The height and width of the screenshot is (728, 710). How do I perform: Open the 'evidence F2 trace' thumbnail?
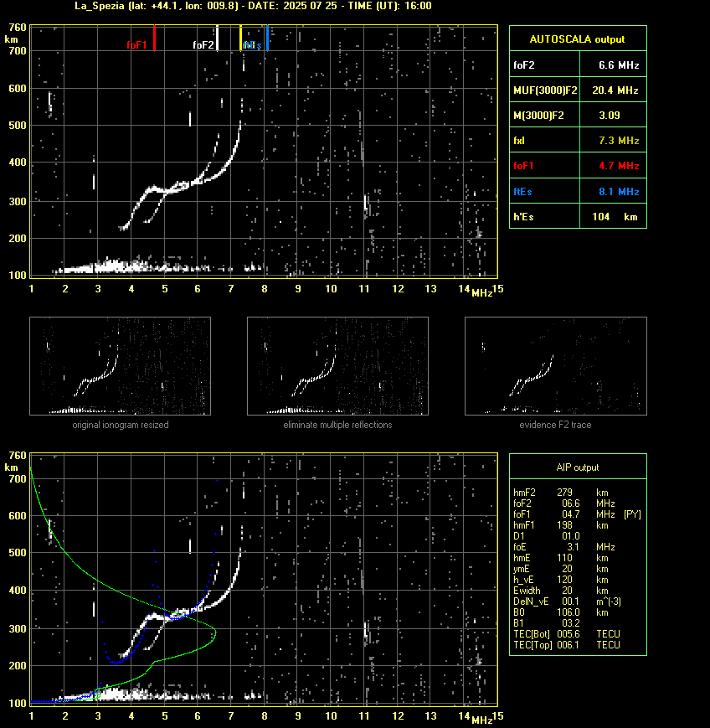click(556, 366)
